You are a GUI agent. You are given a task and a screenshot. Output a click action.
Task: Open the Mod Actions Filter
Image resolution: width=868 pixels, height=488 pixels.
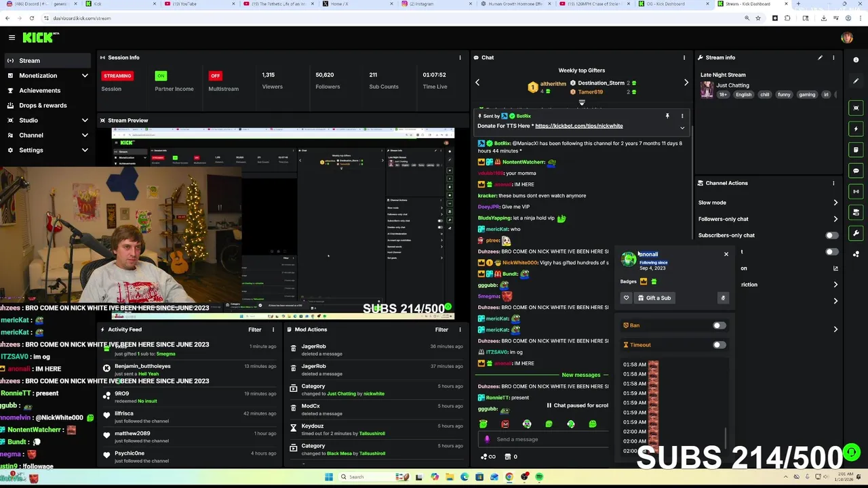441,329
